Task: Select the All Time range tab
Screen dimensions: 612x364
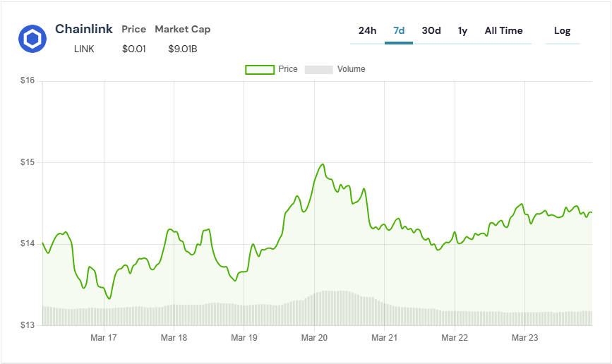Action: click(x=503, y=31)
